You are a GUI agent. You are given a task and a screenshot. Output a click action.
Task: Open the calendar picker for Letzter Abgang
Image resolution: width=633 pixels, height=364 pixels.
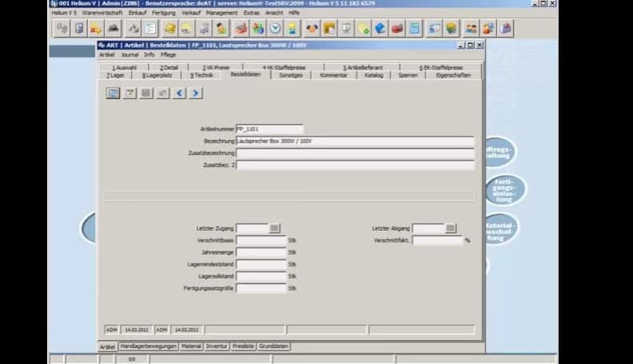tap(451, 228)
